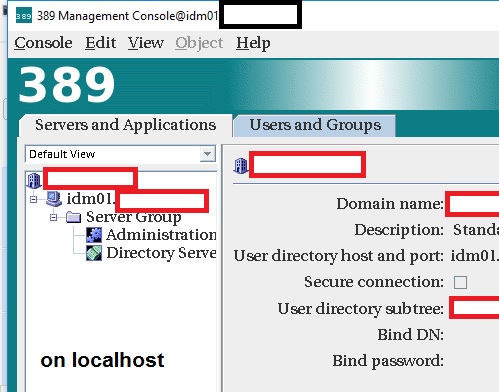Viewport: 499px width, 392px height.
Task: Collapse the idm01 host node
Action: click(x=33, y=199)
